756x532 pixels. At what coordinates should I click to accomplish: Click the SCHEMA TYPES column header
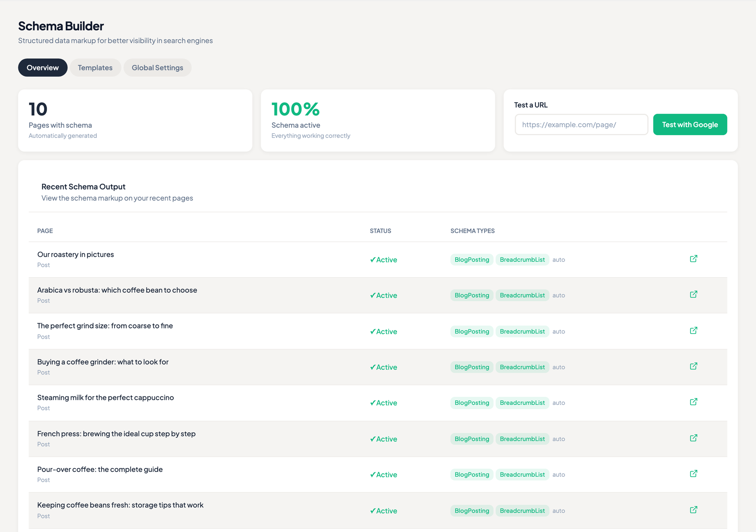pos(472,231)
